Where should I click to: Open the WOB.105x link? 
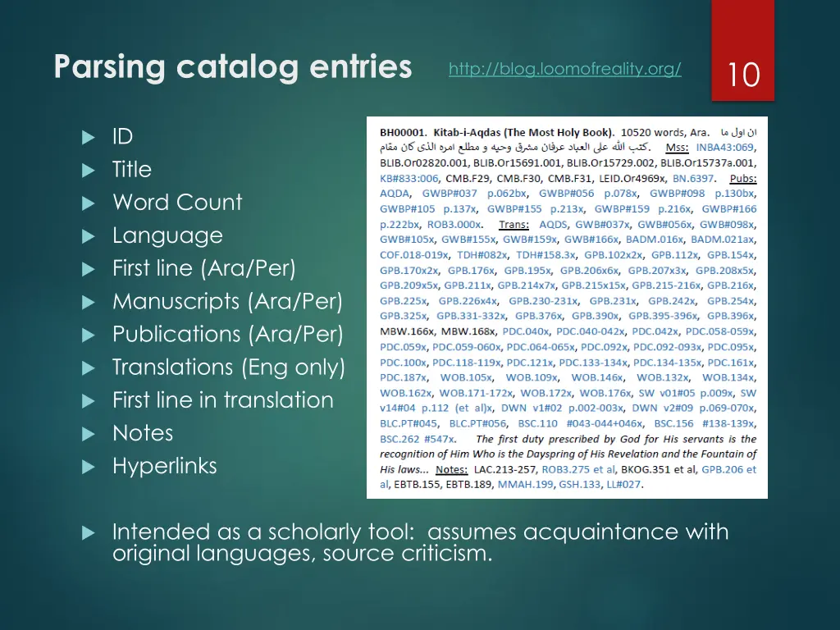tap(466, 378)
